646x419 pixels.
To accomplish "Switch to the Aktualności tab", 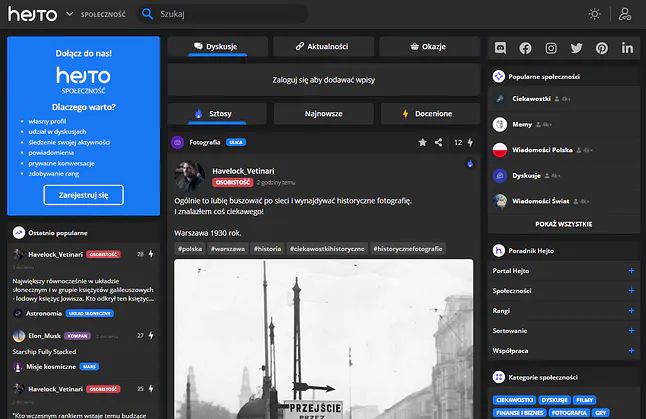I will click(x=323, y=47).
